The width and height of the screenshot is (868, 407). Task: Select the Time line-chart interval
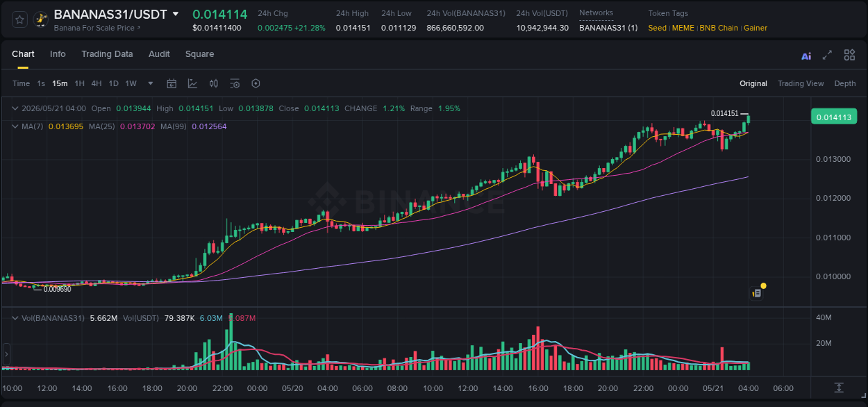coord(21,83)
